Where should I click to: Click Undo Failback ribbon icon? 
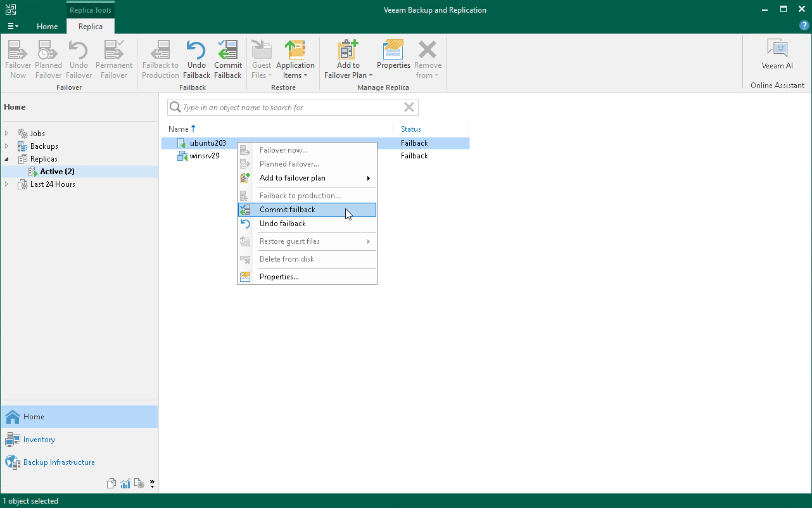click(196, 60)
